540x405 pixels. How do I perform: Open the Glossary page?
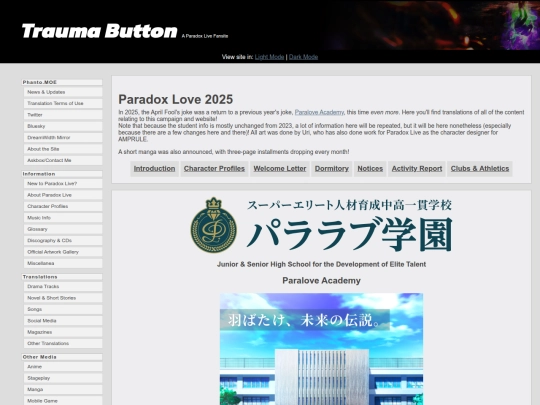63,229
